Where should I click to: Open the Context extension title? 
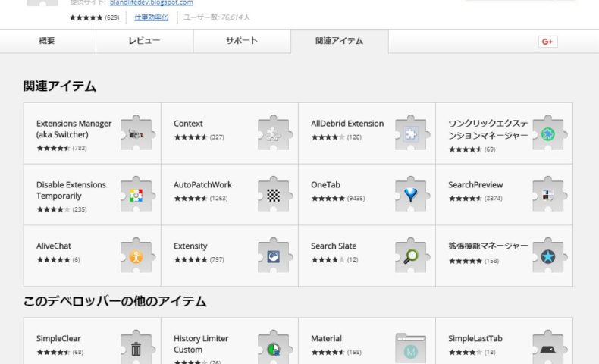point(188,124)
